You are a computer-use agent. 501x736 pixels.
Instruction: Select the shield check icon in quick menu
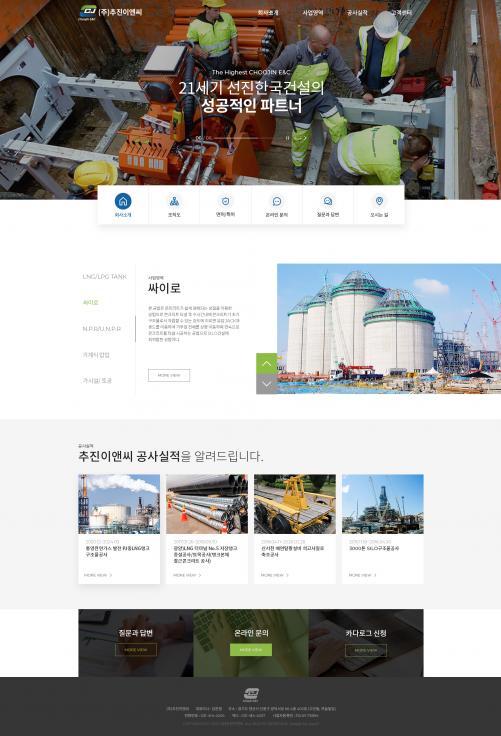(x=225, y=201)
